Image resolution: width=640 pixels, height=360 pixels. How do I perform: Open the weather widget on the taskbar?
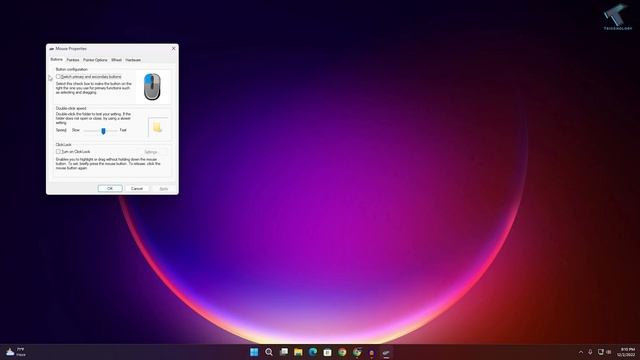click(x=16, y=352)
